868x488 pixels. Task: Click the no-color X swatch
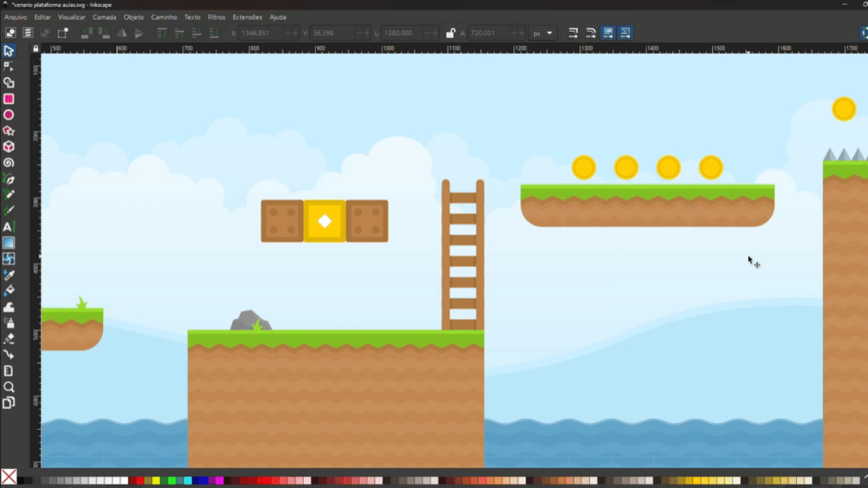[x=9, y=477]
